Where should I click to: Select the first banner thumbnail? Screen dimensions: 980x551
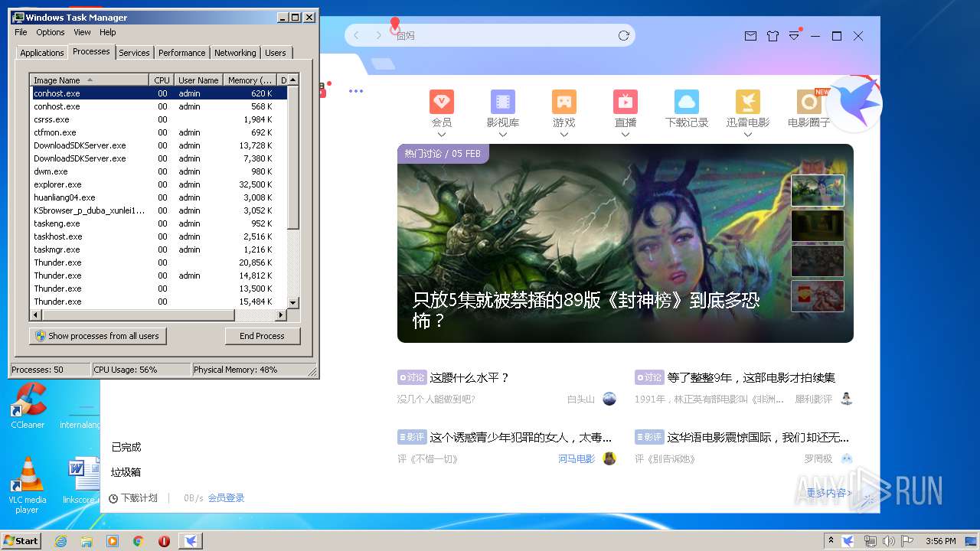817,191
